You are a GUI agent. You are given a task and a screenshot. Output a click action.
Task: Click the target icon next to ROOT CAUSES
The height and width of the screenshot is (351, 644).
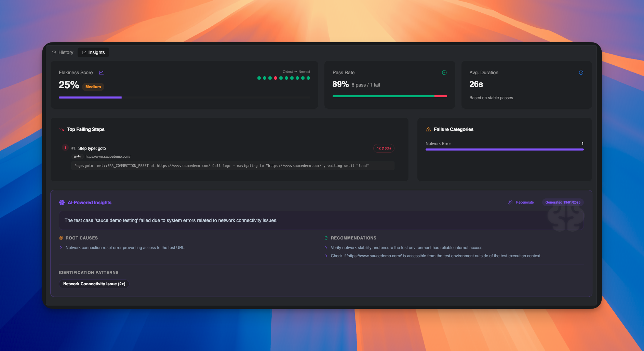point(61,238)
